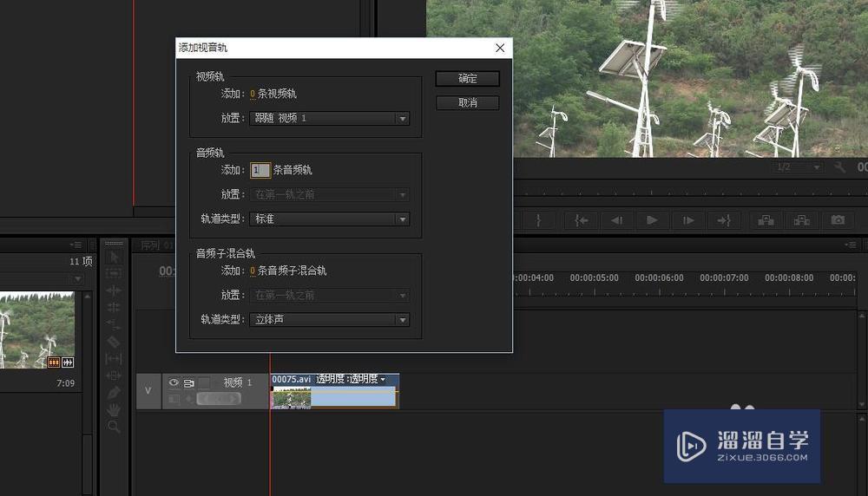This screenshot has width=868, height=496.
Task: Play the Program monitor preview
Action: 652,220
